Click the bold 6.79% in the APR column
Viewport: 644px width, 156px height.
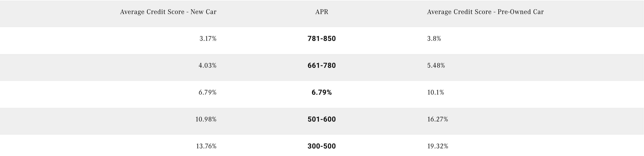pyautogui.click(x=321, y=92)
